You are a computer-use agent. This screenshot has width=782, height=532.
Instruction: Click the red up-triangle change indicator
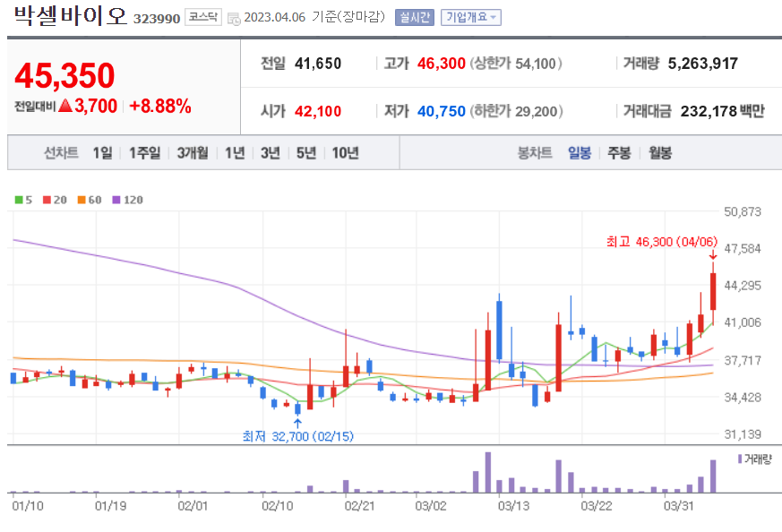pos(65,106)
